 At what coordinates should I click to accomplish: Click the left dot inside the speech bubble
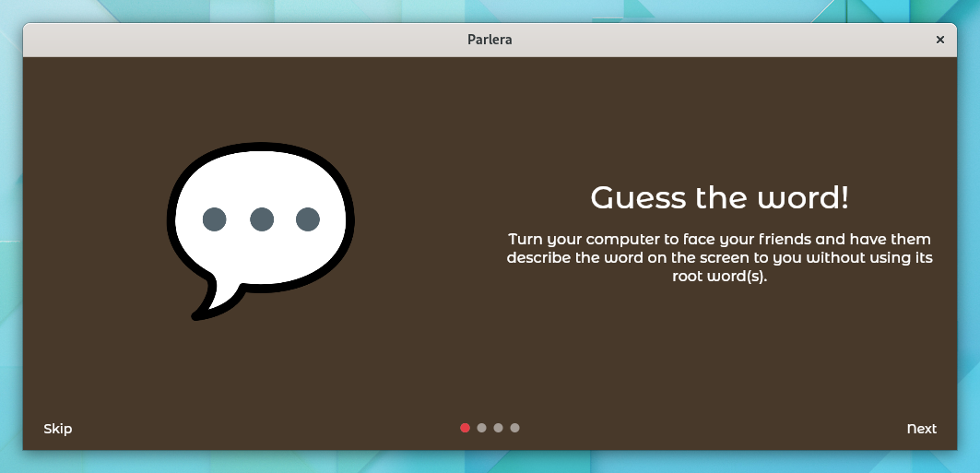[x=215, y=219]
